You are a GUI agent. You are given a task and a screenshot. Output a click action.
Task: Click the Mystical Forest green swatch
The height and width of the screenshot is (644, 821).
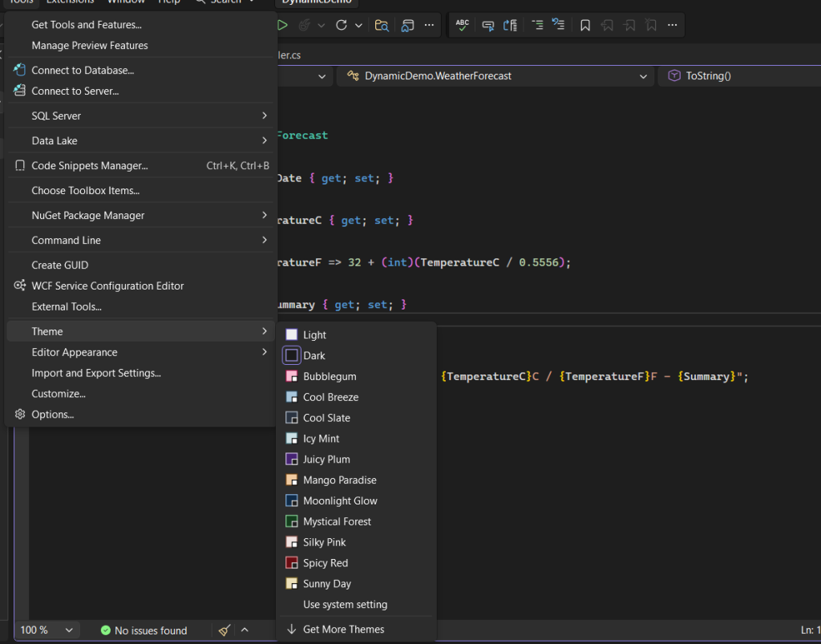[x=292, y=521]
